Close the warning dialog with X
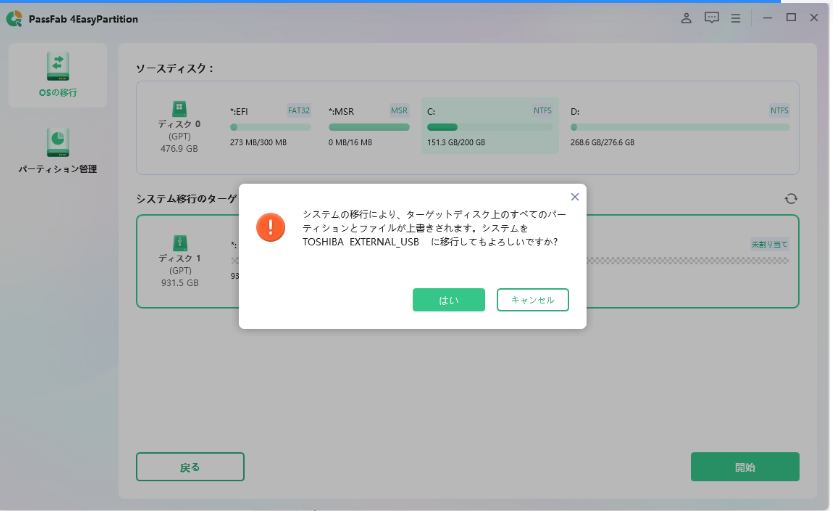This screenshot has height=513, width=833. click(574, 196)
